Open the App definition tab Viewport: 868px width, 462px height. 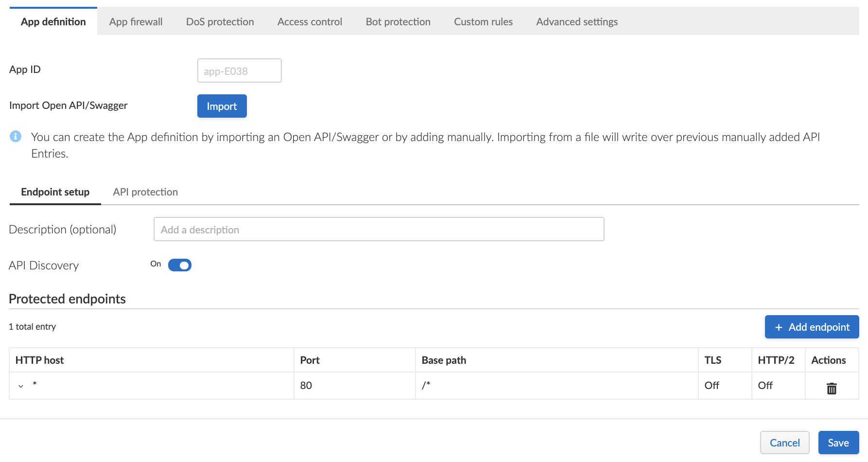53,22
